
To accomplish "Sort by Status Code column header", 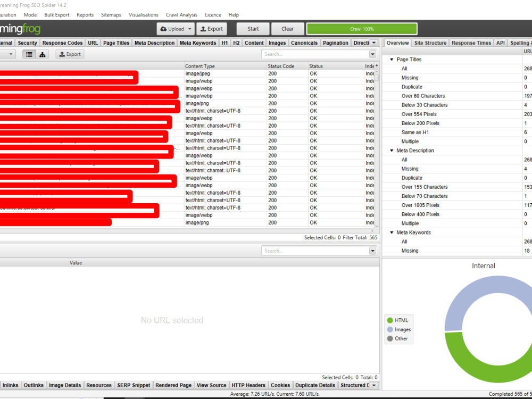I will coord(287,66).
